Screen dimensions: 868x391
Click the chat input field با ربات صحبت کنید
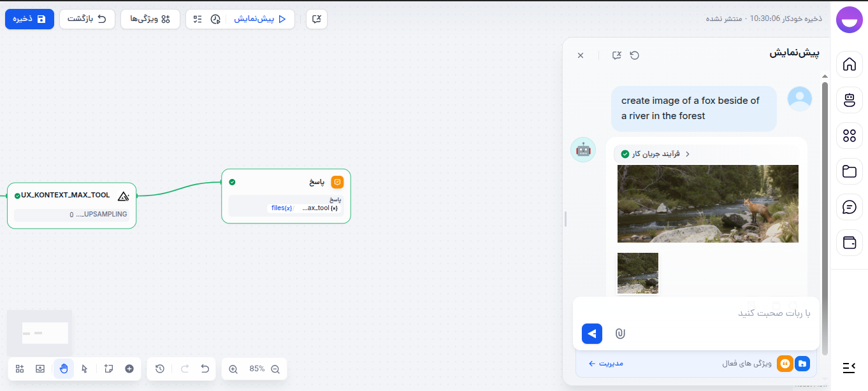click(x=695, y=313)
